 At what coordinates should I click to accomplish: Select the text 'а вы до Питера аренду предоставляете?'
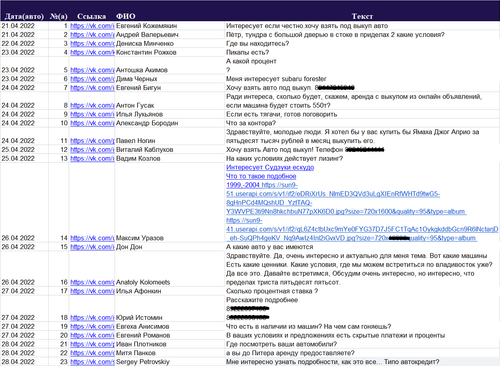(290, 353)
